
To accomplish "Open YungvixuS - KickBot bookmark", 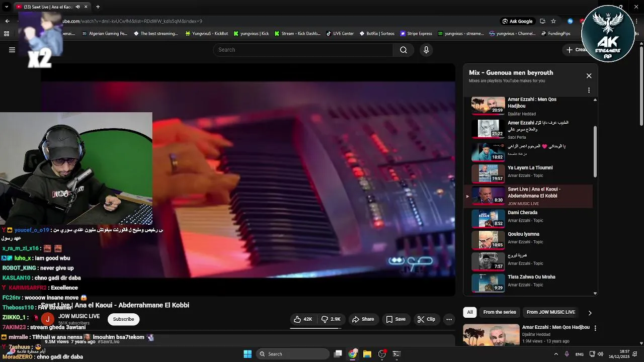I will [x=207, y=34].
